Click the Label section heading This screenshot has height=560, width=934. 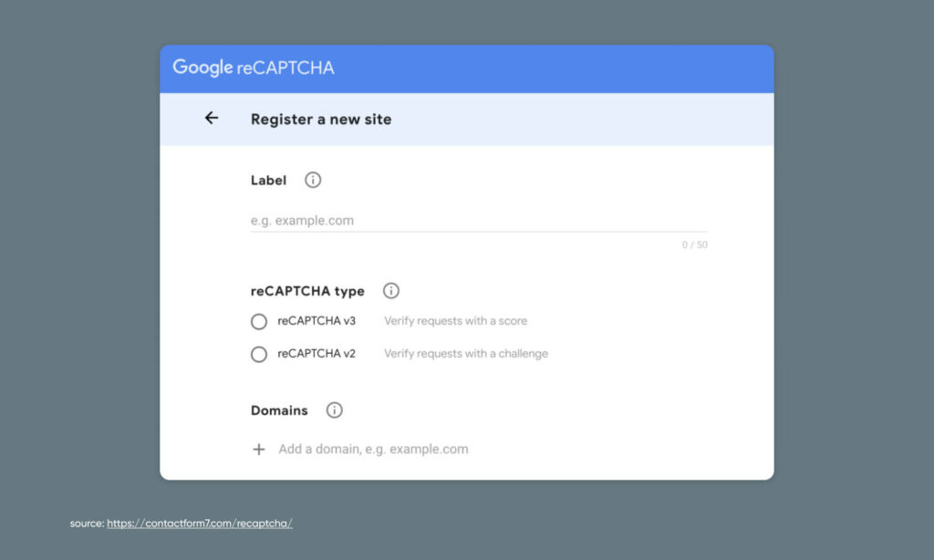click(x=268, y=180)
